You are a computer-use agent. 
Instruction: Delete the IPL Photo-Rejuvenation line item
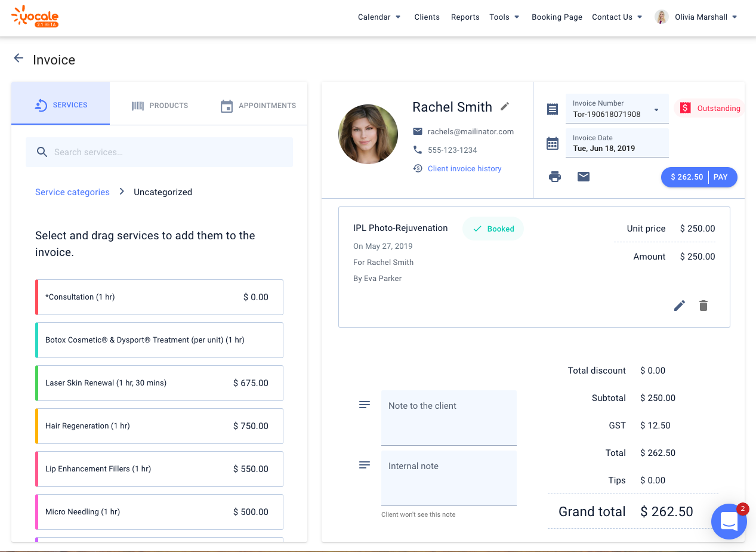click(703, 306)
